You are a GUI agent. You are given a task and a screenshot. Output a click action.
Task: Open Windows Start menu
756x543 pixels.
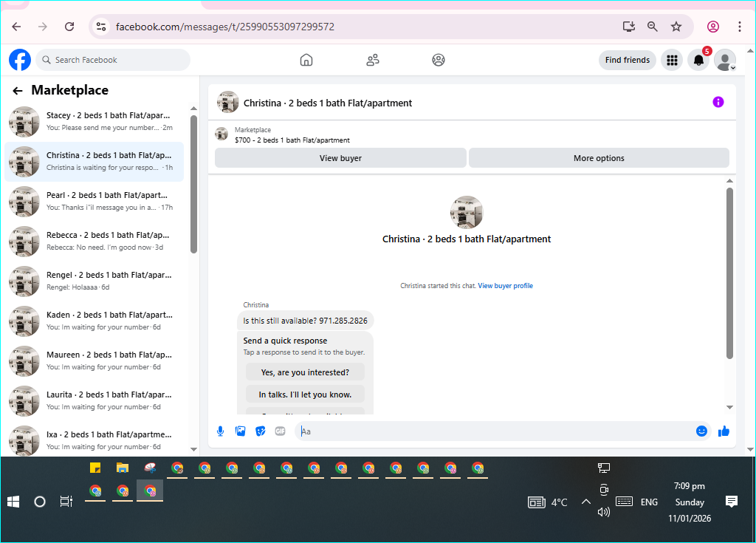coord(13,502)
